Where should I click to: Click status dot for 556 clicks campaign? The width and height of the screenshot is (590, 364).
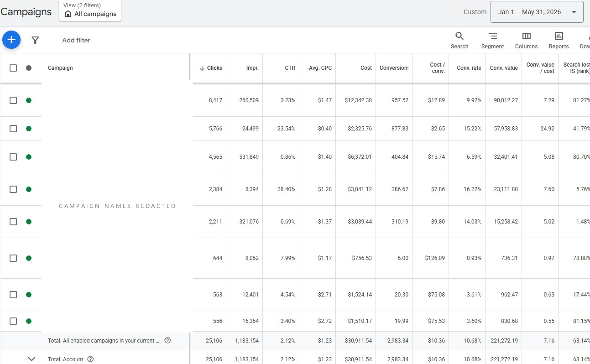29,321
